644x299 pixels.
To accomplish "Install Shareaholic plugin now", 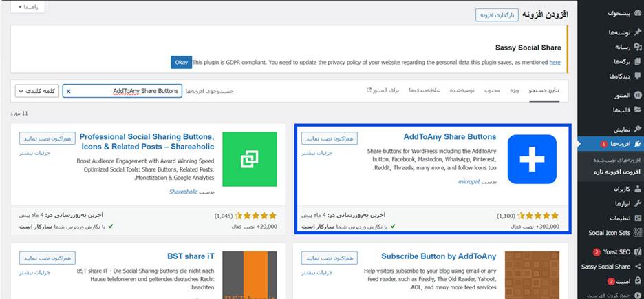I will 47,138.
